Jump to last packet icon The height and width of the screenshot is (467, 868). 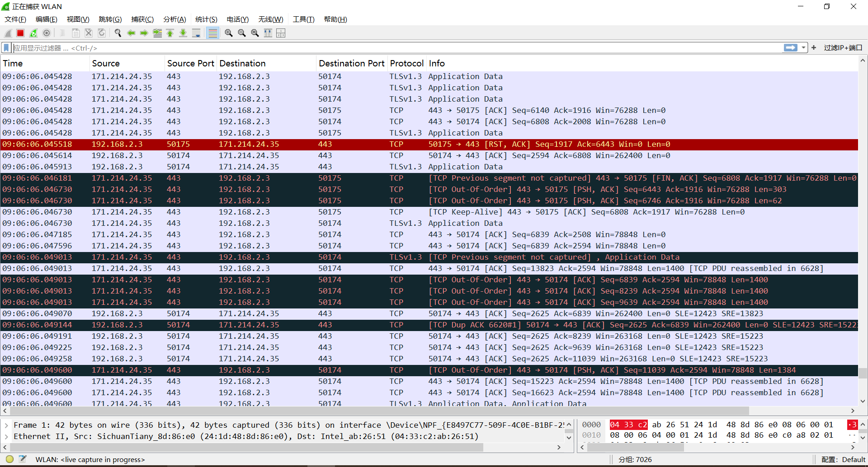pyautogui.click(x=183, y=33)
